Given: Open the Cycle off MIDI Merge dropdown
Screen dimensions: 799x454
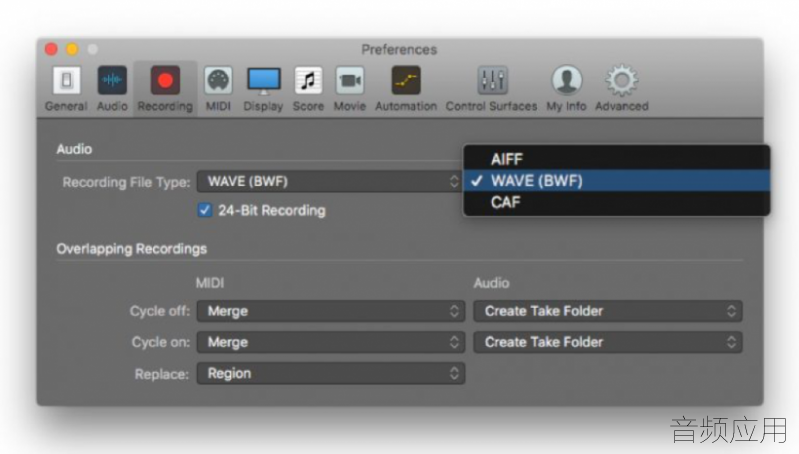Looking at the screenshot, I should coord(331,311).
